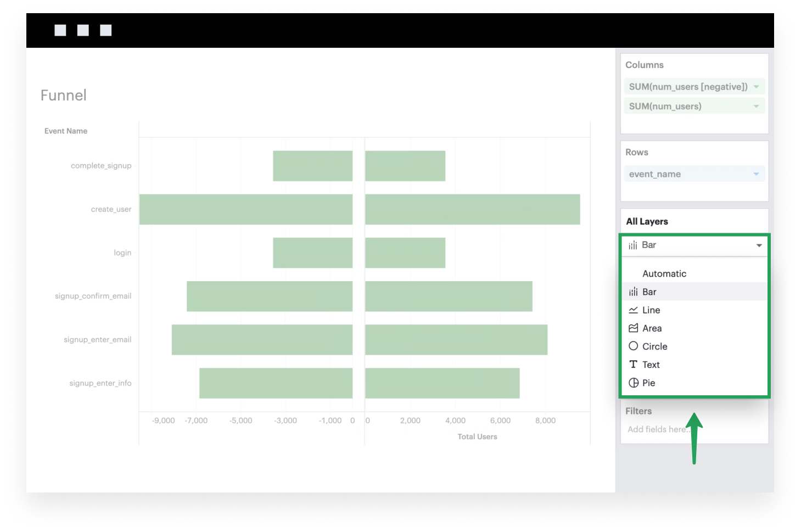
Task: Select Area in the layers menu
Action: (x=652, y=328)
